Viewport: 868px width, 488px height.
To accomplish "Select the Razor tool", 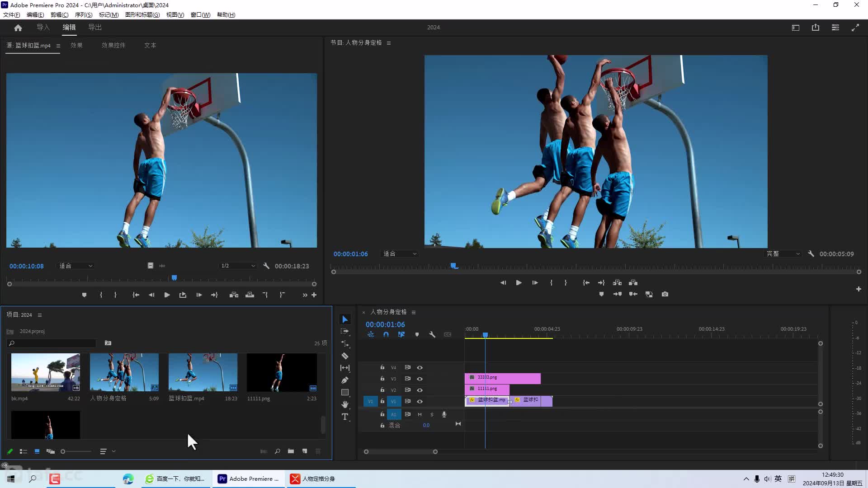I will 345,356.
